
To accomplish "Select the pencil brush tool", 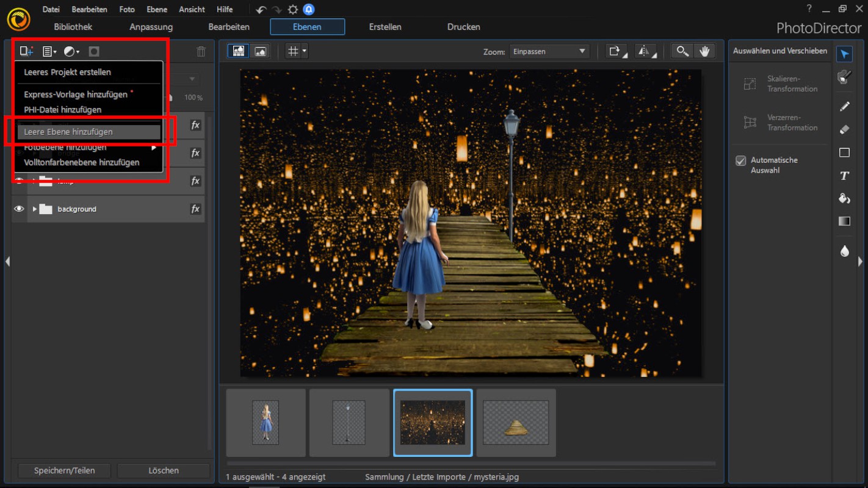I will pos(845,106).
